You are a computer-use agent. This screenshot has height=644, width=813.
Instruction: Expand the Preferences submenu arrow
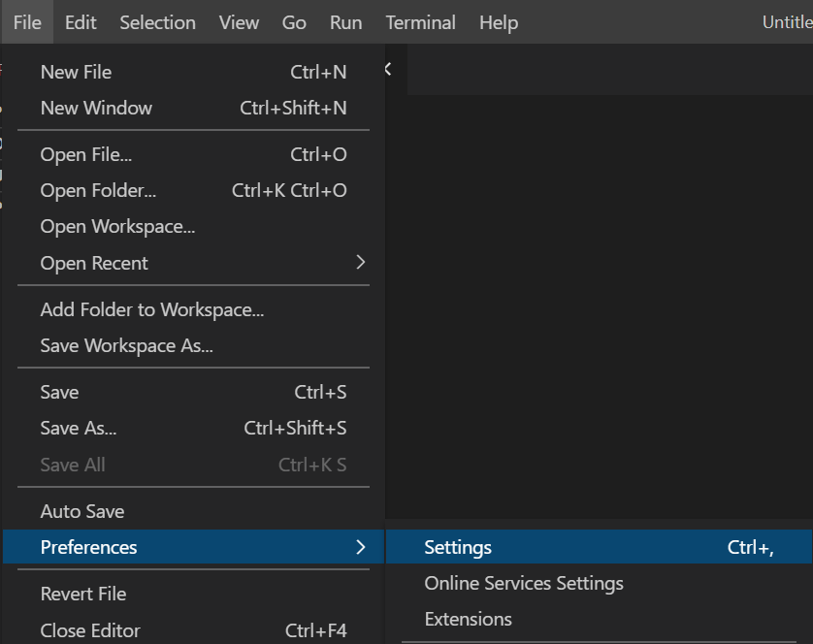(360, 547)
